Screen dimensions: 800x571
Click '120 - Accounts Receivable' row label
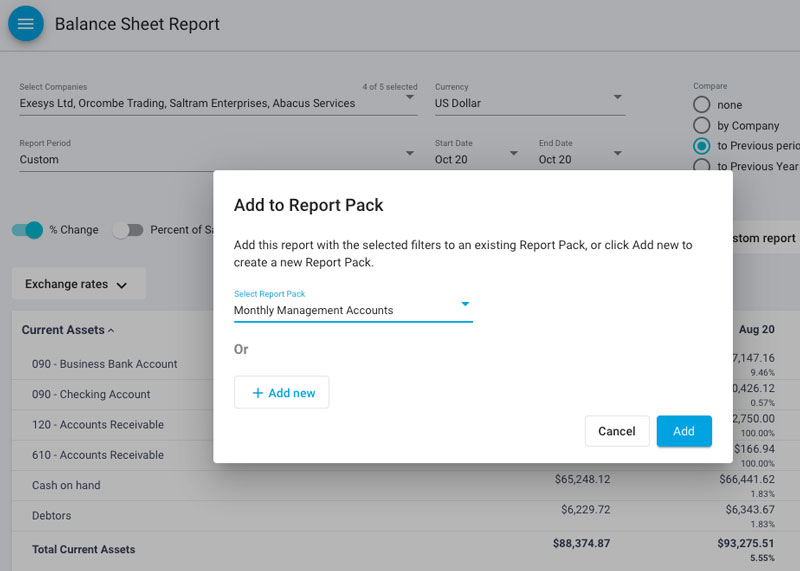pos(97,425)
